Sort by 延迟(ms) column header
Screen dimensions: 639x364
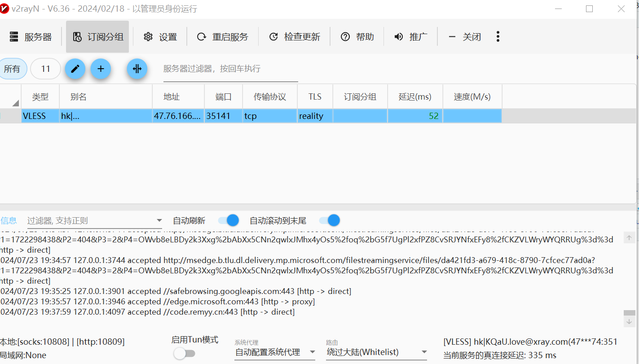tap(415, 97)
